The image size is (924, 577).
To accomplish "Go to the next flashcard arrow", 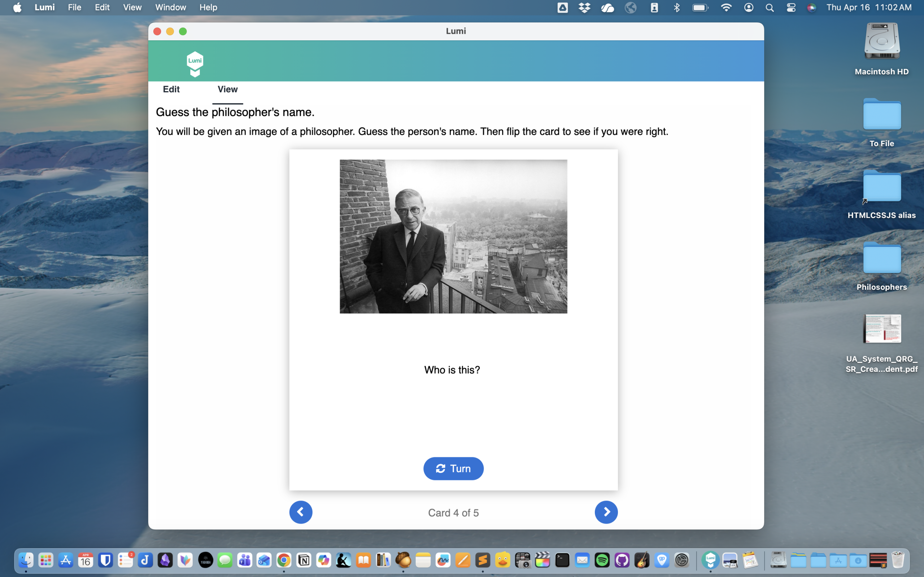I will pos(606,512).
